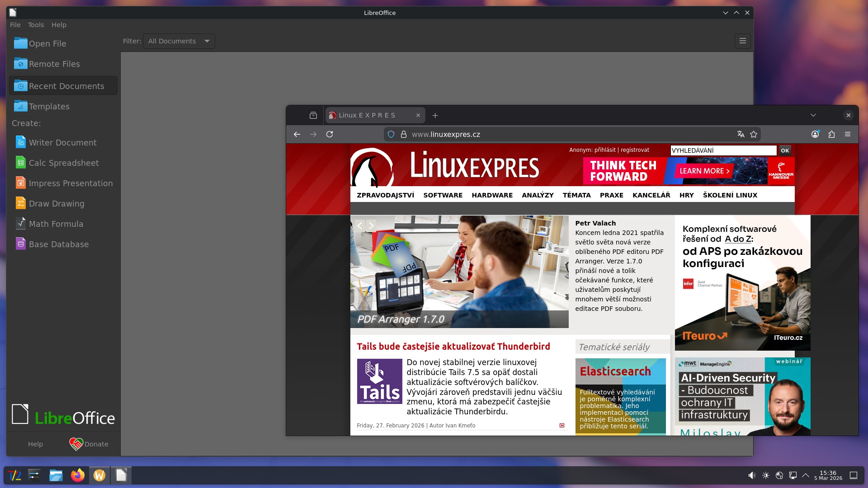Open the Tools menu in LibreOffice

click(x=36, y=25)
